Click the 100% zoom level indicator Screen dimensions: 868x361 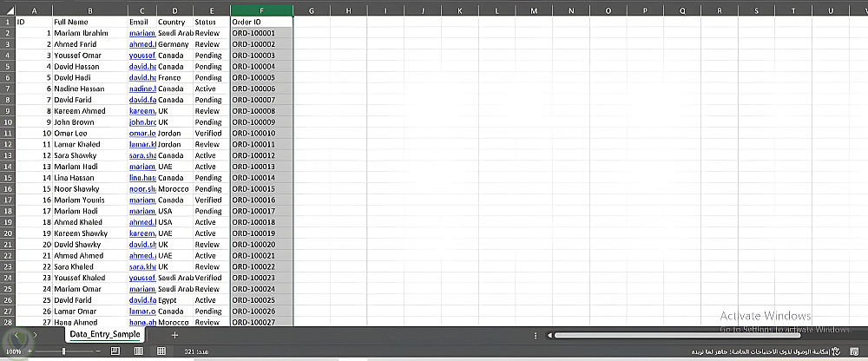14,351
